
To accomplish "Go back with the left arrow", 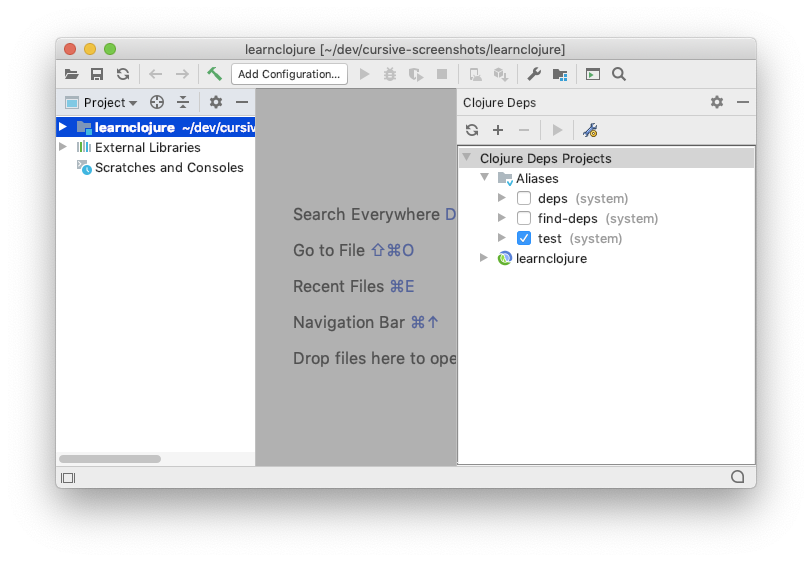I will click(155, 74).
